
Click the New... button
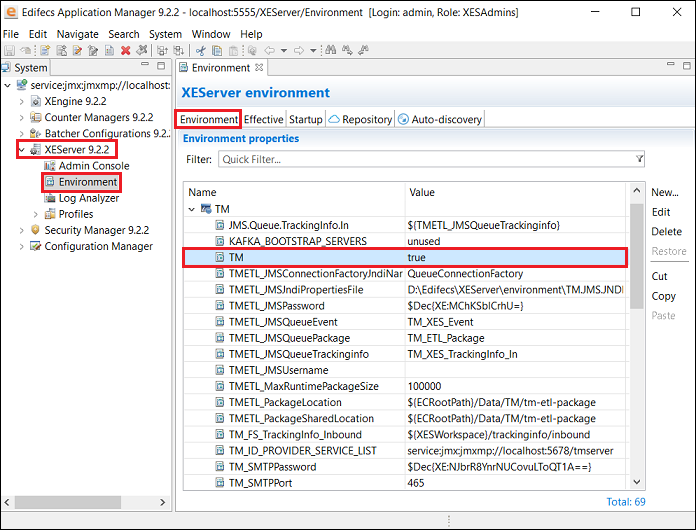[x=664, y=192]
